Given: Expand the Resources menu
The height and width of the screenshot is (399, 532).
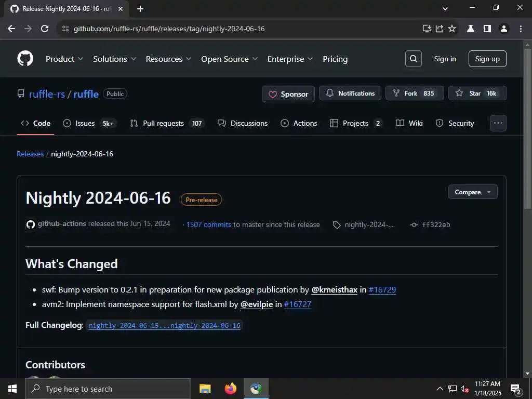Looking at the screenshot, I should [169, 59].
